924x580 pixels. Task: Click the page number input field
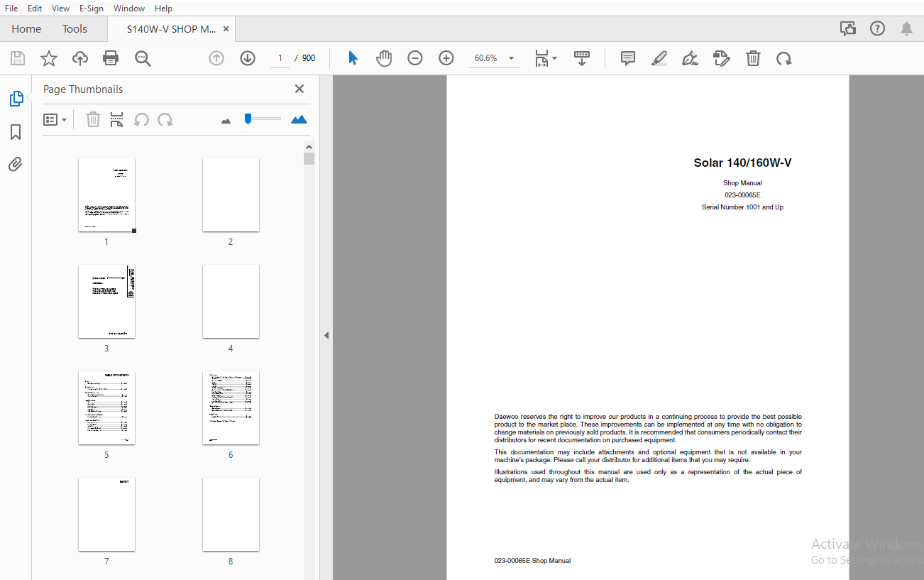pos(280,58)
